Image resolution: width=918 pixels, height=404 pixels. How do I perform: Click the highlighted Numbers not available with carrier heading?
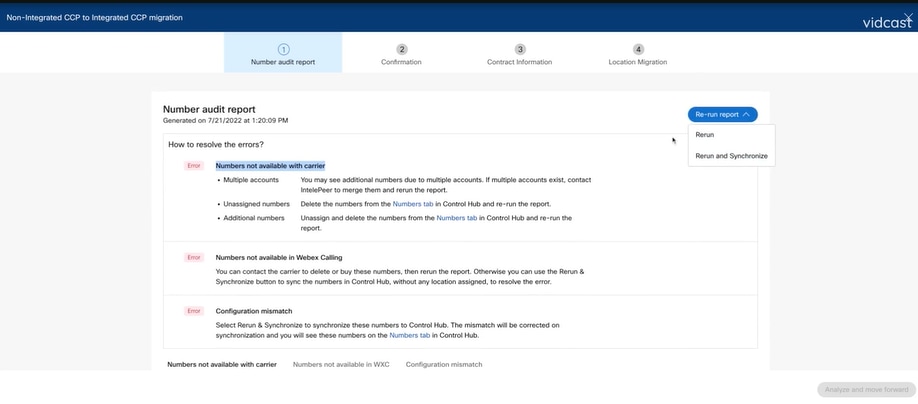click(270, 166)
